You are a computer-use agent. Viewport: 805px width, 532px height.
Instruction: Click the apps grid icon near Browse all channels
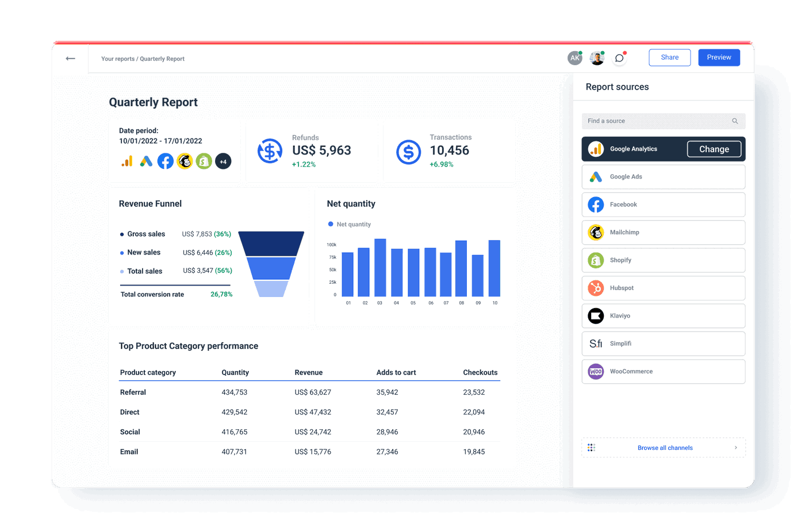tap(592, 448)
